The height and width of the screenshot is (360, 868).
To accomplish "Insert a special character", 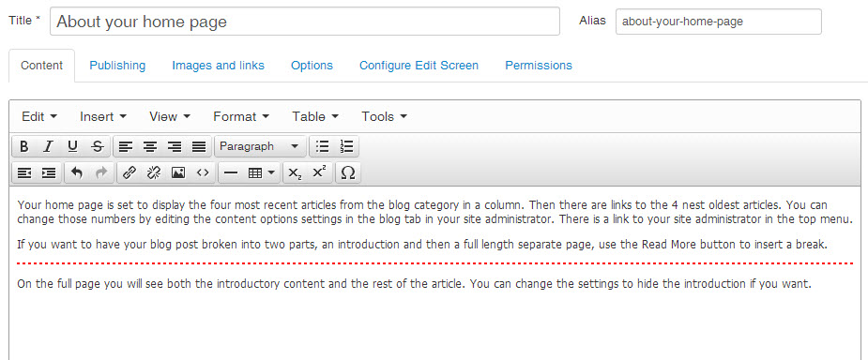I will coord(347,173).
